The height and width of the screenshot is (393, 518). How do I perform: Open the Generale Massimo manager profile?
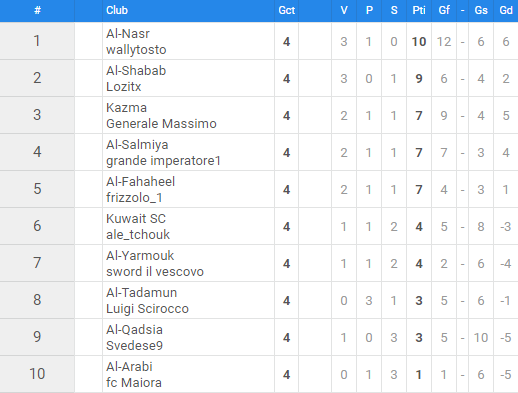click(161, 124)
